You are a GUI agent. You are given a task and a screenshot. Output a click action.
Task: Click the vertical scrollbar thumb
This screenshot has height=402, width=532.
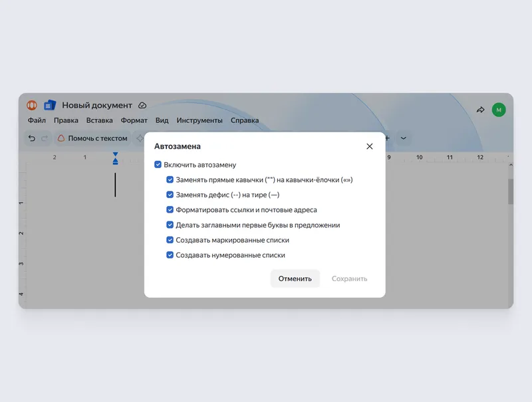[x=511, y=191]
